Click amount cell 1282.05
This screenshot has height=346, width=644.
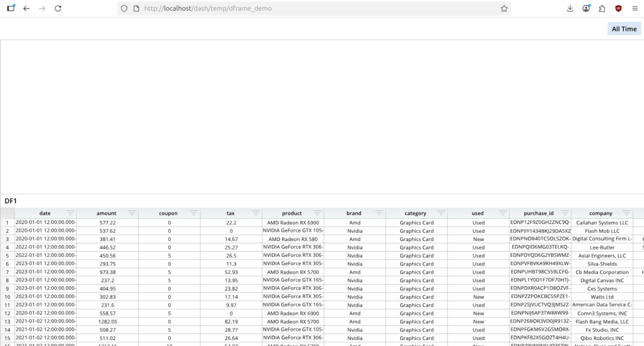pos(107,322)
